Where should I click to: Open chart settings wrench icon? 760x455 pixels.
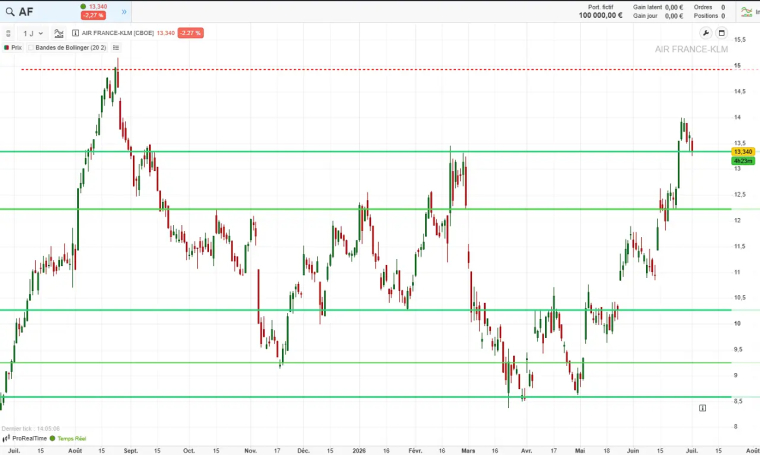point(706,33)
